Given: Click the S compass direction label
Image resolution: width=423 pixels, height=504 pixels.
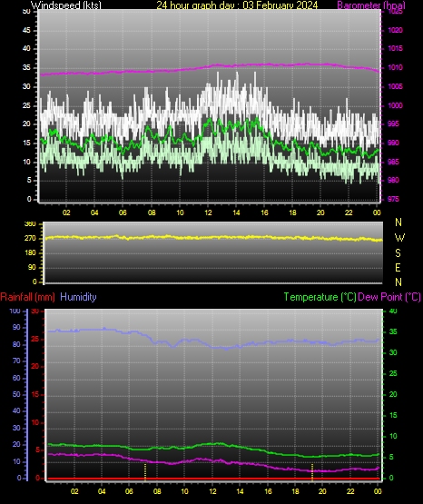Looking at the screenshot, I should coord(398,253).
